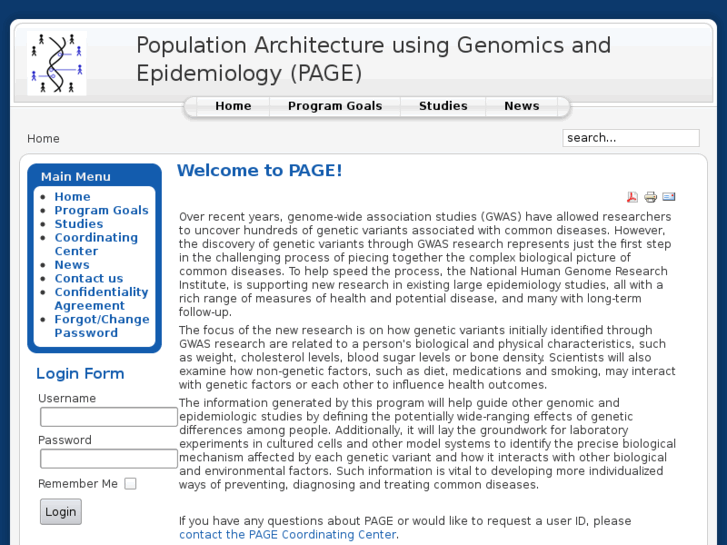Open Studies in the Main Menu sidebar
The height and width of the screenshot is (545, 727).
tap(79, 224)
